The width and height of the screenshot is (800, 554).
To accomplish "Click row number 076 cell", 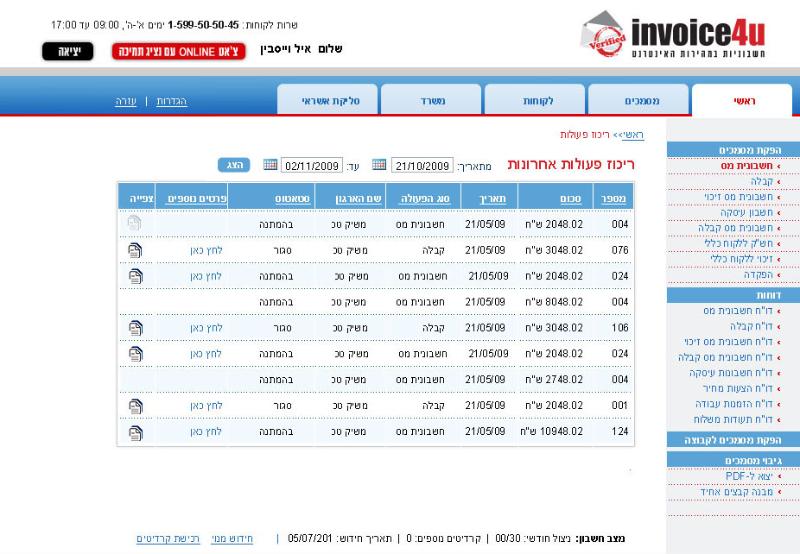I will pos(620,250).
